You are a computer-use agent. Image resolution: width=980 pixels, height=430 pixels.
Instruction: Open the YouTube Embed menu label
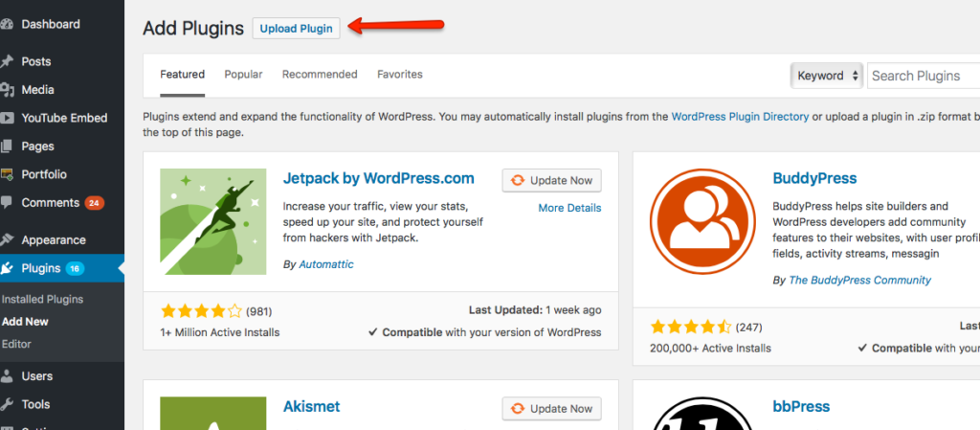coord(64,118)
